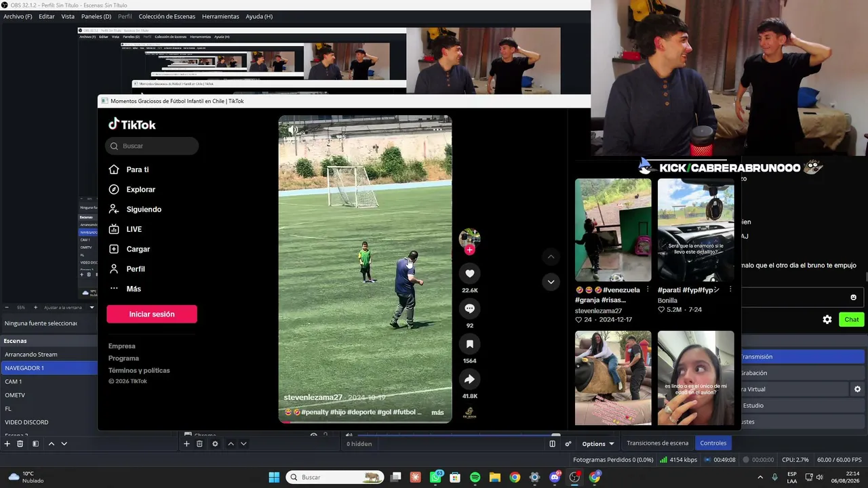This screenshot has width=868, height=488.
Task: Open the TikTok LIVE section
Action: click(x=134, y=229)
